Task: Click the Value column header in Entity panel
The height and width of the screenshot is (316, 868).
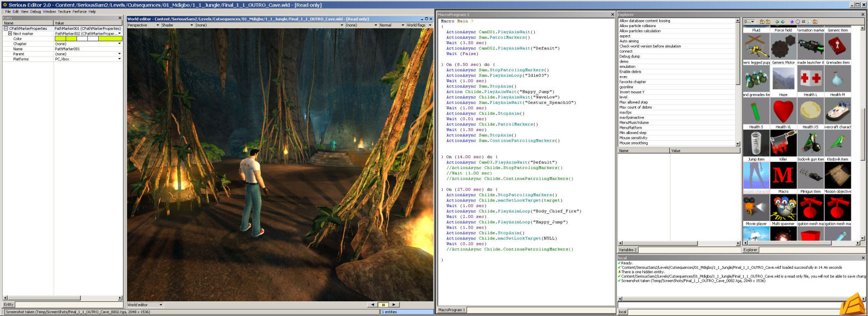Action: (88, 23)
